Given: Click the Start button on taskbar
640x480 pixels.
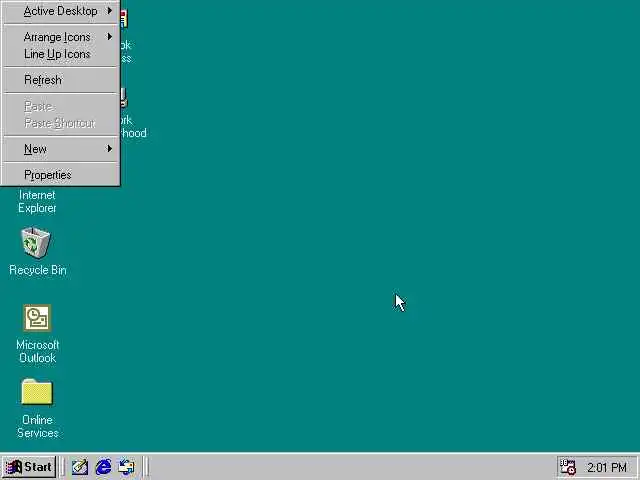Looking at the screenshot, I should [29, 467].
